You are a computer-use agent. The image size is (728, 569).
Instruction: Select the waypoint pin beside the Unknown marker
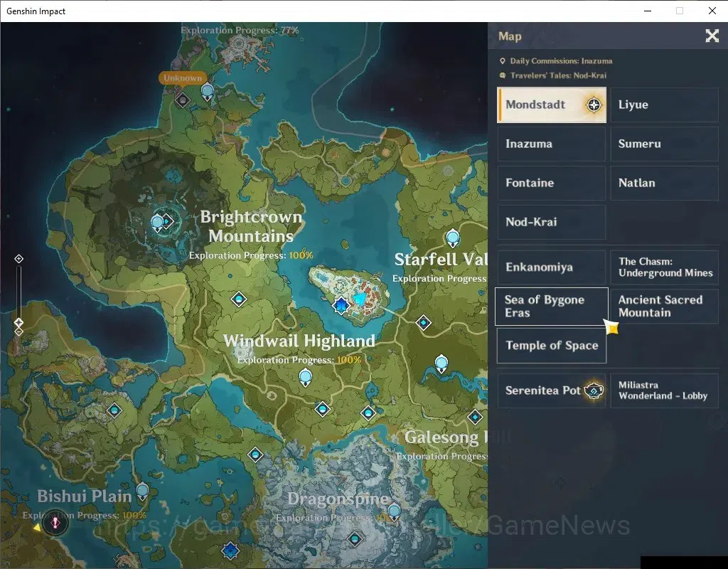coord(208,92)
